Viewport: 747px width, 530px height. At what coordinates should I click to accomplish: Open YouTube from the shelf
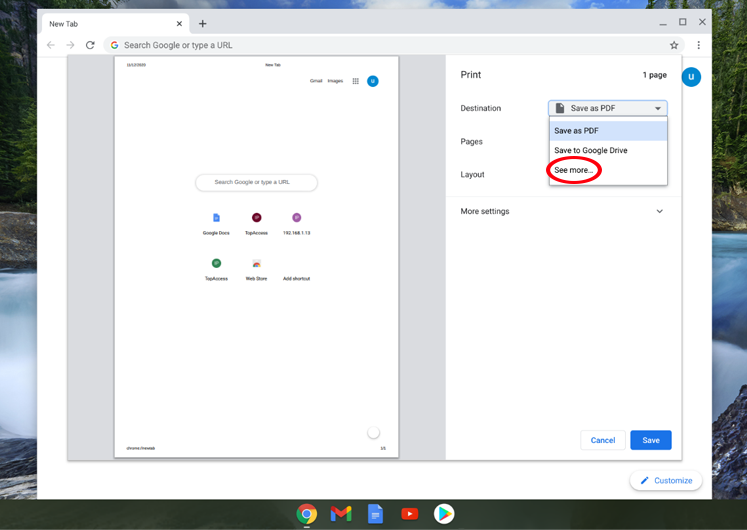[410, 513]
